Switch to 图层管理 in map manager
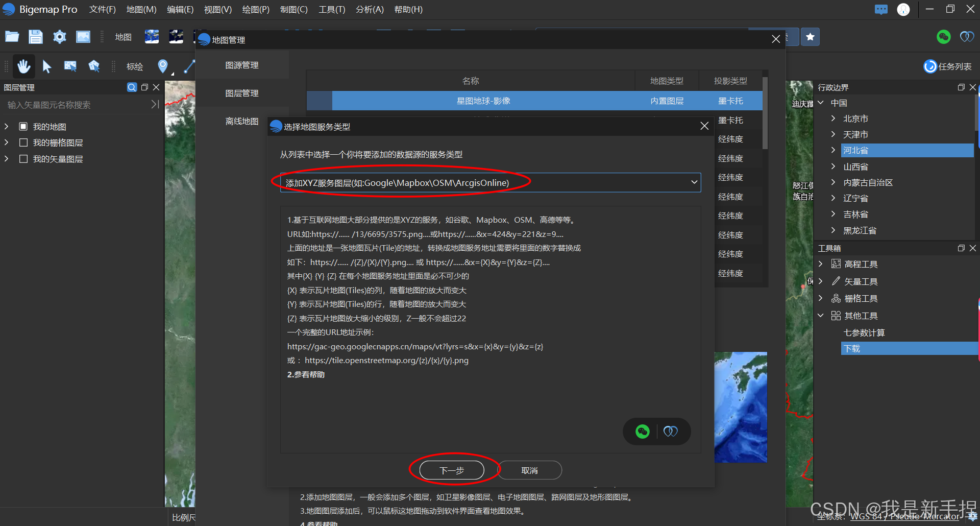This screenshot has height=526, width=980. pyautogui.click(x=242, y=93)
